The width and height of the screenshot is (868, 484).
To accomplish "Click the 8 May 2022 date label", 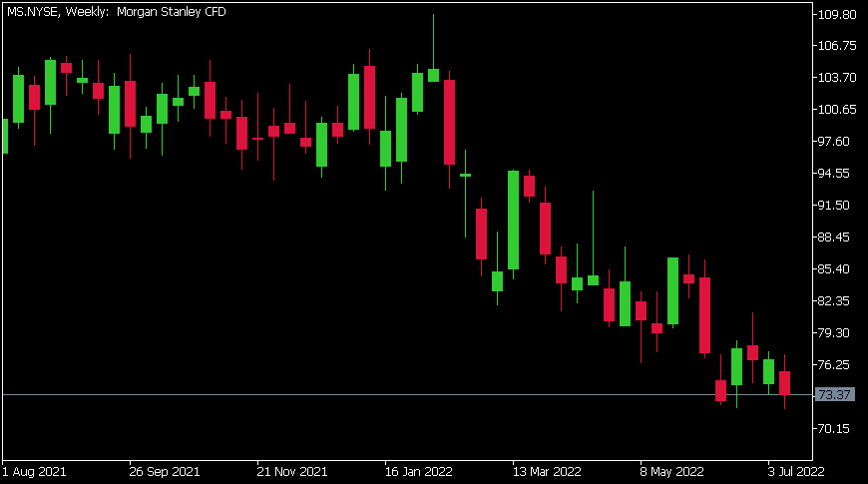I will [672, 472].
